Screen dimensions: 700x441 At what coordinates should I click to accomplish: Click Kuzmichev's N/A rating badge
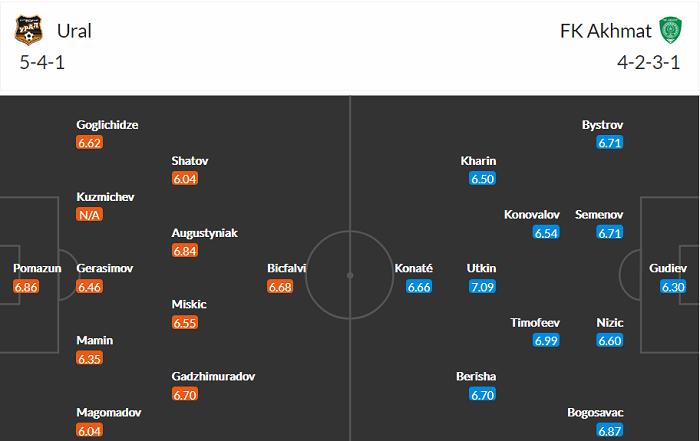91,215
